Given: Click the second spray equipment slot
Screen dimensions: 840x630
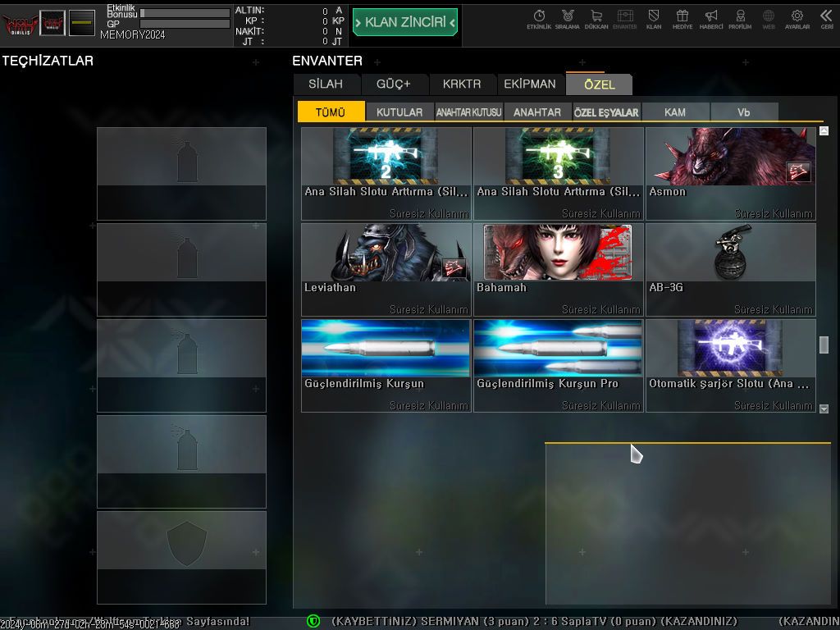Looking at the screenshot, I should 181,270.
